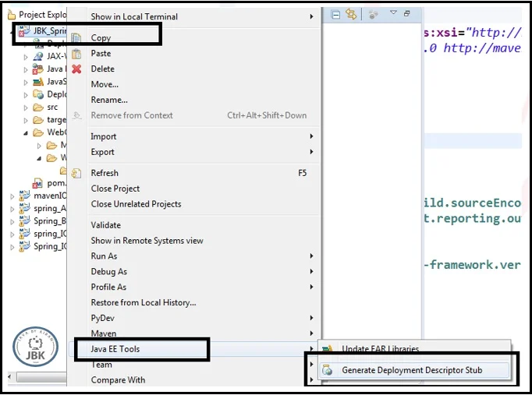
Task: Click the Copy icon in context menu
Action: tap(76, 37)
